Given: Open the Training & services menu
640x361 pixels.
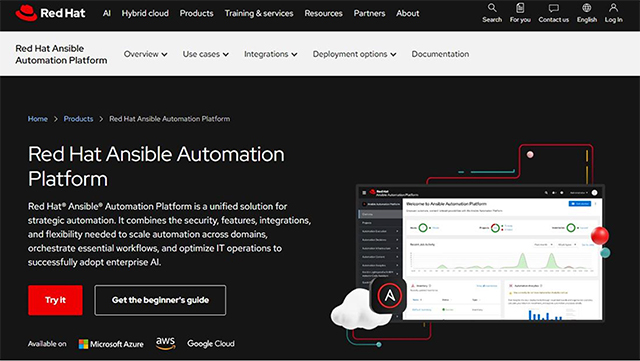Looking at the screenshot, I should tap(259, 13).
